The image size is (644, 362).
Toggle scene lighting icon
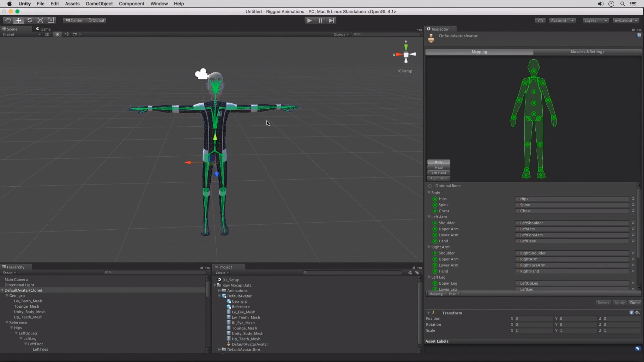[x=57, y=34]
